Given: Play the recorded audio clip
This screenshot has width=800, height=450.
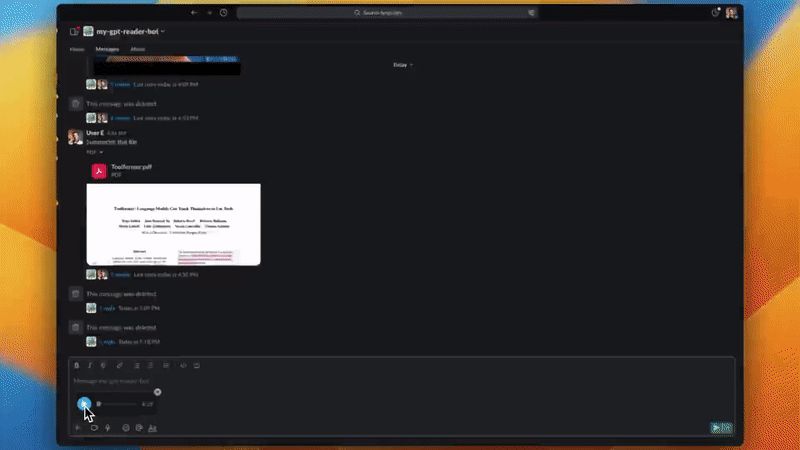Looking at the screenshot, I should pyautogui.click(x=84, y=404).
